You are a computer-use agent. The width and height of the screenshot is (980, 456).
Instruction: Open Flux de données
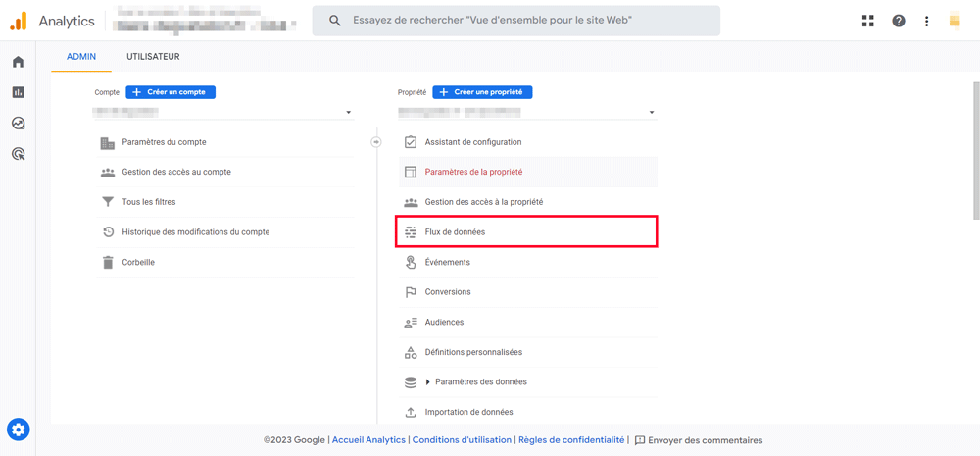pyautogui.click(x=526, y=232)
